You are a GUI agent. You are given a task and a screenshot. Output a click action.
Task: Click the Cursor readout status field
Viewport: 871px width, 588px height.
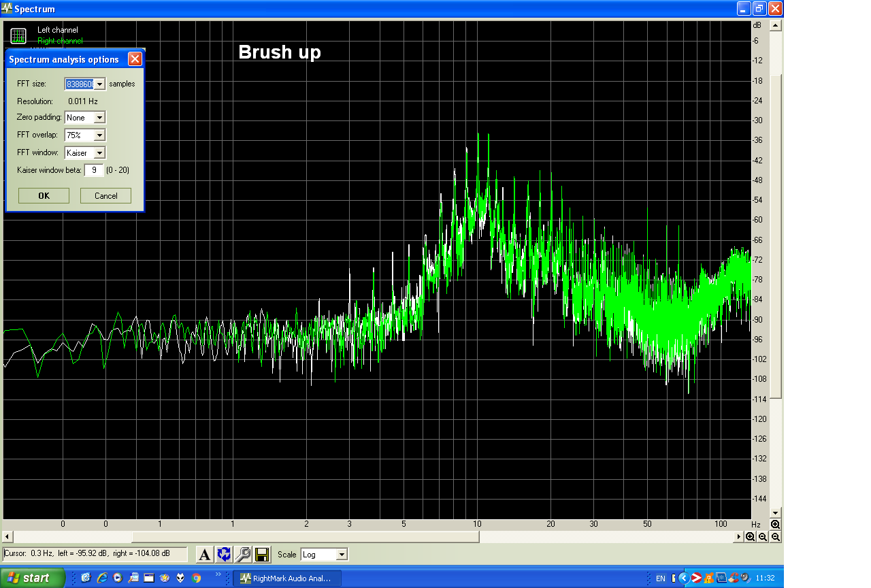tap(95, 553)
